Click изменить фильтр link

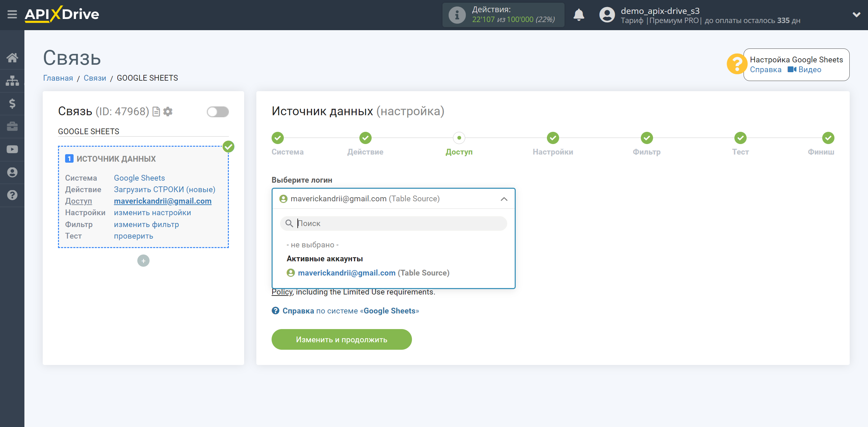[146, 224]
